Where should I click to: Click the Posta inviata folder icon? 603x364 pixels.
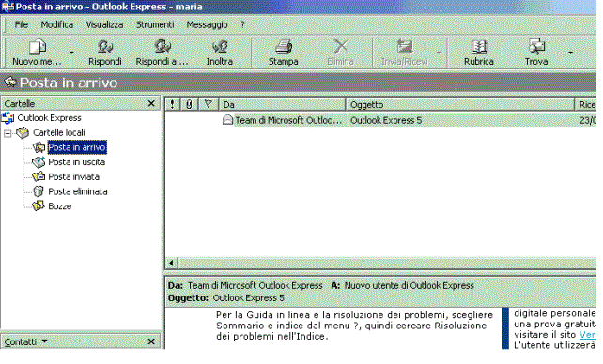pos(39,176)
